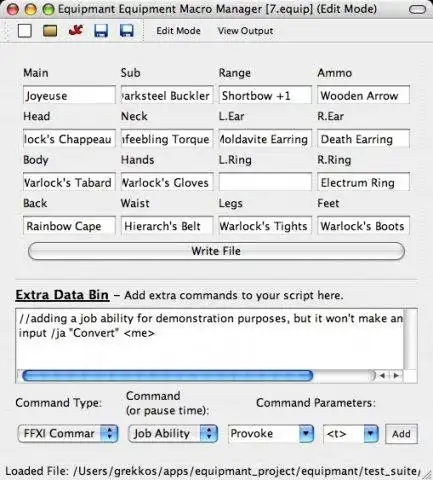Open the Provoke combo box arrow
The height and width of the screenshot is (480, 433).
point(306,433)
